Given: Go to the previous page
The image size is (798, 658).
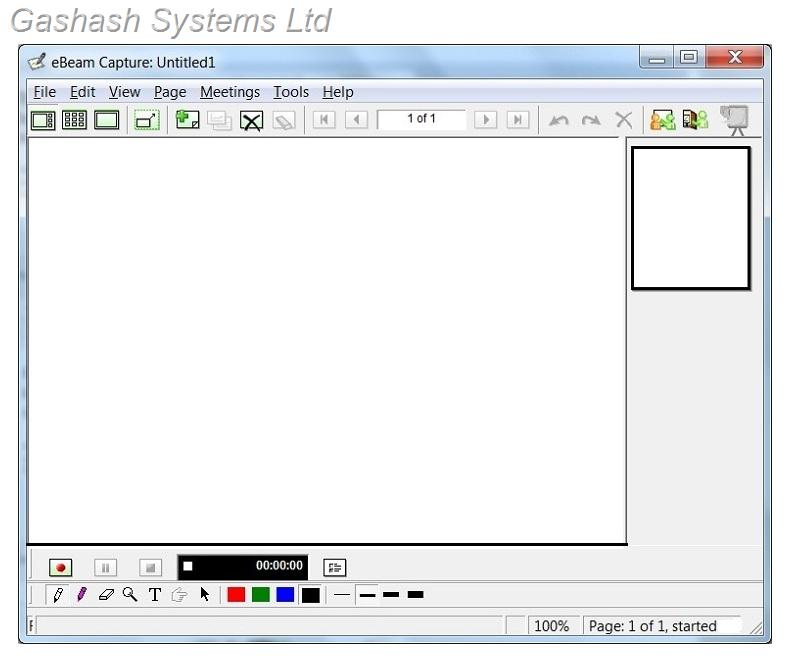Looking at the screenshot, I should [356, 120].
